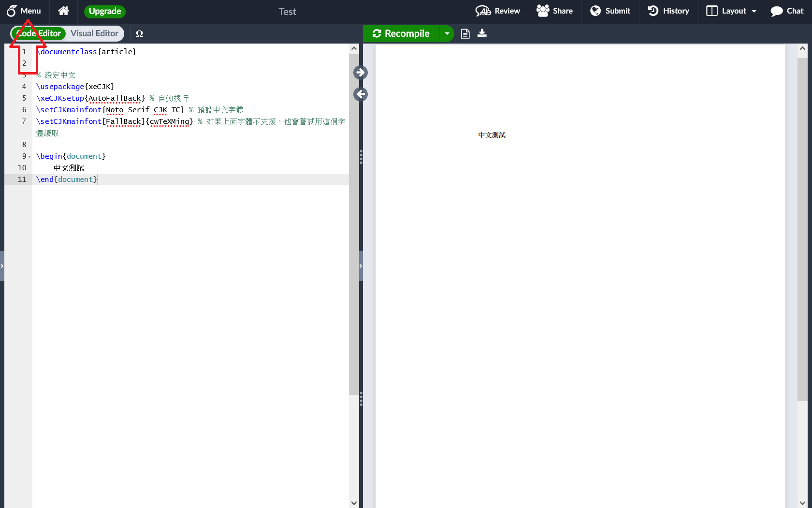Screen dimensions: 812x508
Task: Open the Review panel
Action: [x=497, y=11]
